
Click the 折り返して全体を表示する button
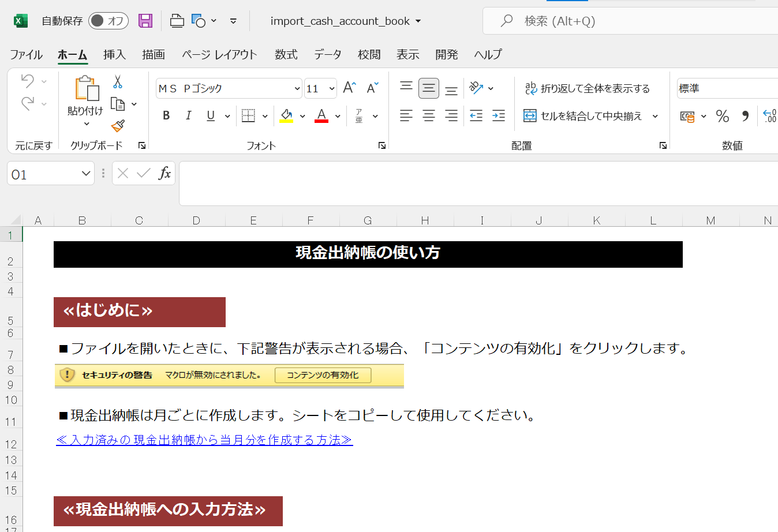588,88
